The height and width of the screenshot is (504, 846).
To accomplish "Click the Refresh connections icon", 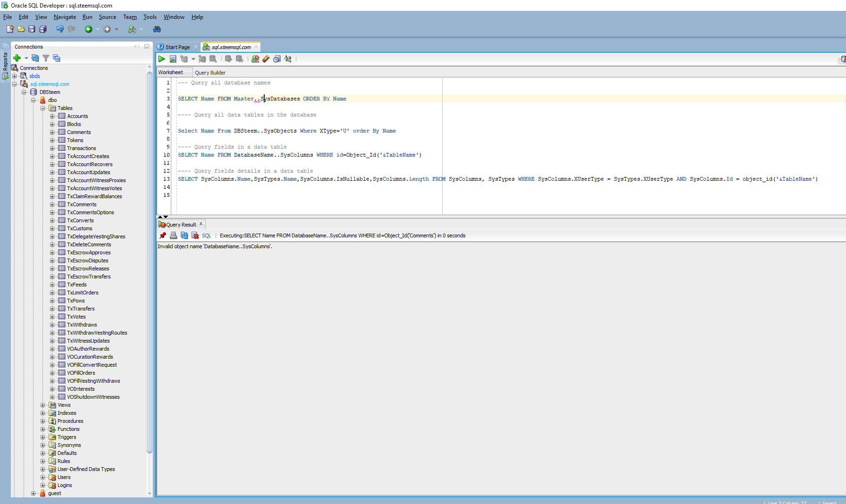I will click(x=35, y=58).
